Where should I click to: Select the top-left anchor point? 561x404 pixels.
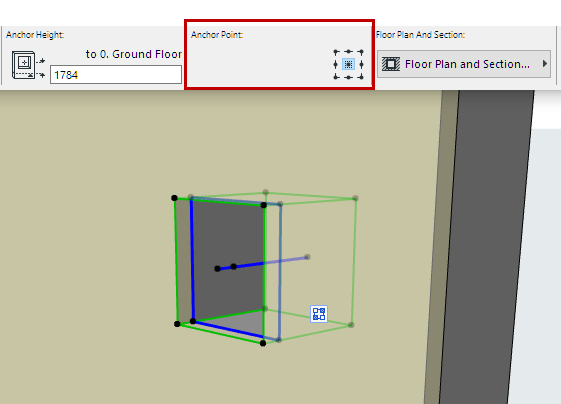tap(336, 52)
